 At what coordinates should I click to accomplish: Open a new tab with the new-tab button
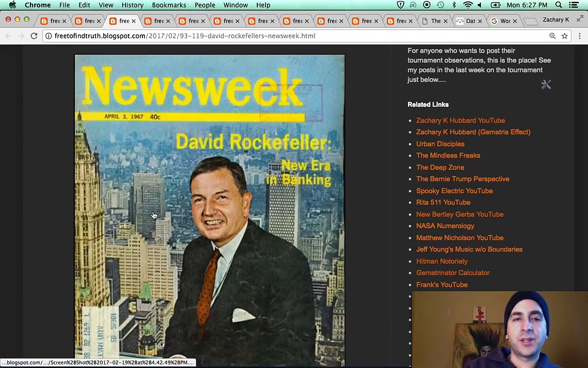530,21
